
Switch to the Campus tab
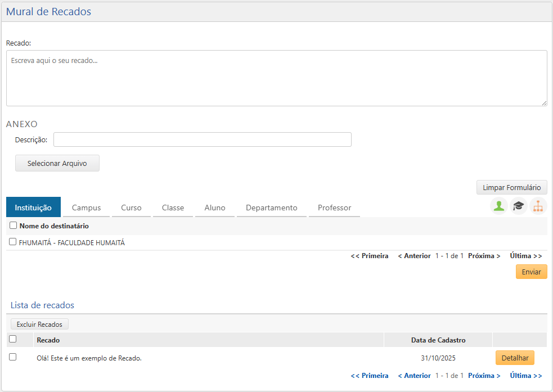(x=86, y=208)
